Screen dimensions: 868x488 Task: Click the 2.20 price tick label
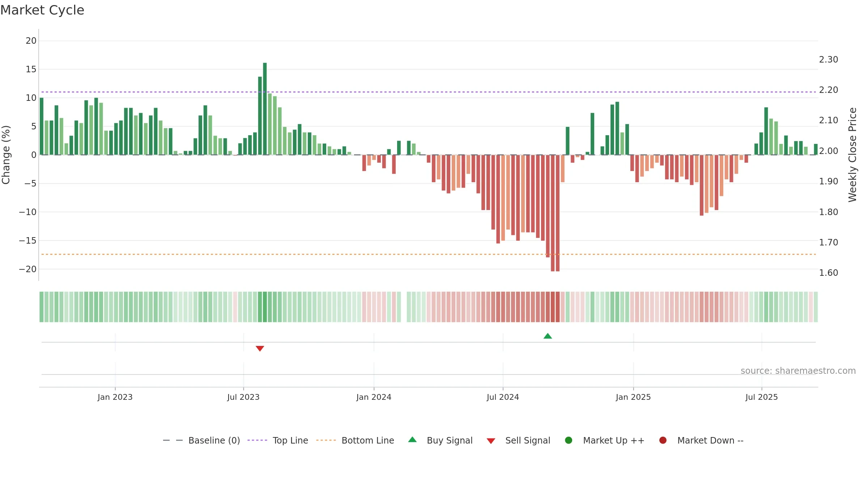(x=829, y=90)
